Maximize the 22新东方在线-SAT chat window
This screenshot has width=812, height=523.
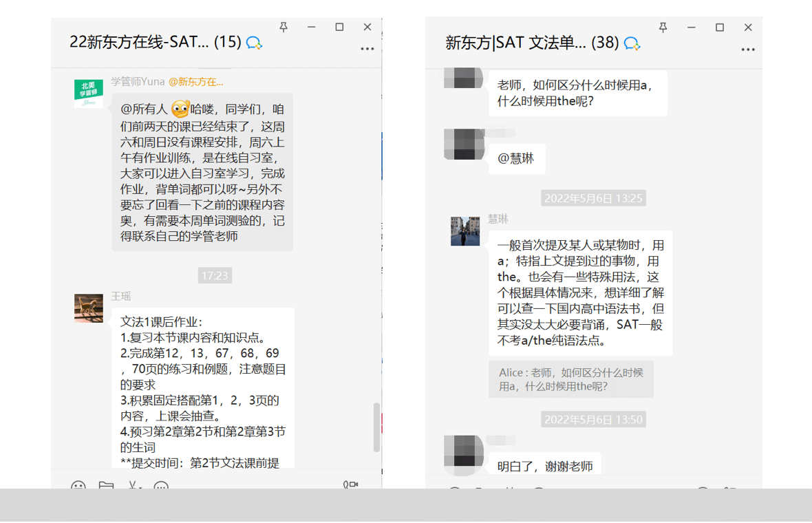click(x=339, y=27)
